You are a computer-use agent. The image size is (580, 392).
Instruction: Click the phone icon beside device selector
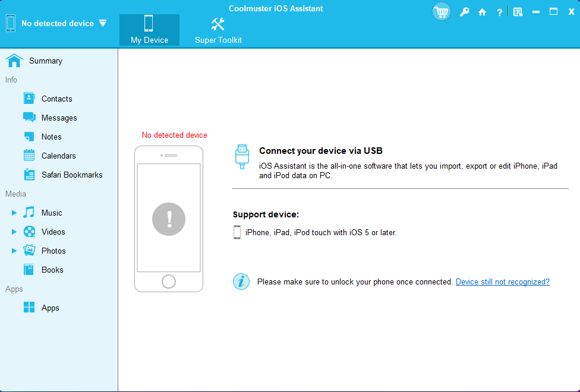pyautogui.click(x=11, y=23)
